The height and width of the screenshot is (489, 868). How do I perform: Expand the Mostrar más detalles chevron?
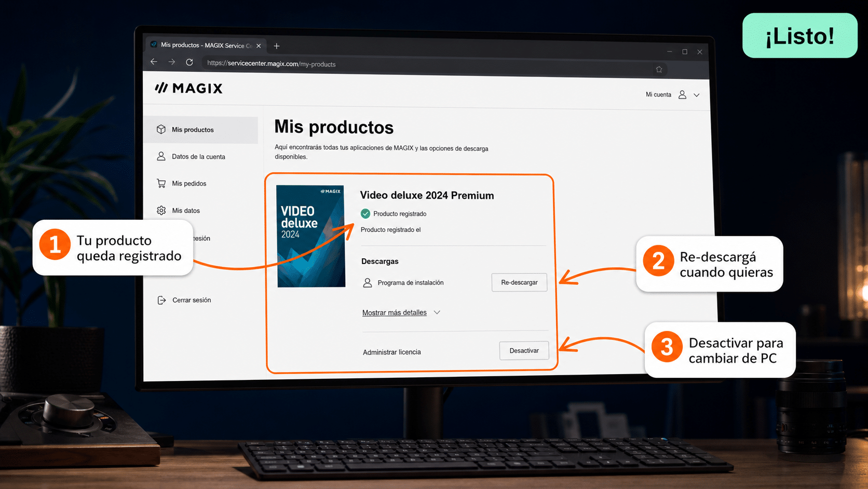437,312
